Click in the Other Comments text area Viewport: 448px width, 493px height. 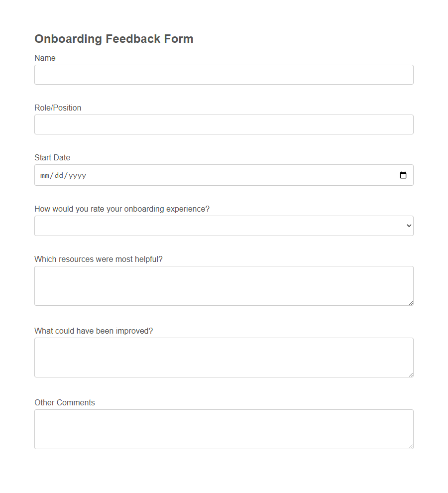tap(224, 428)
